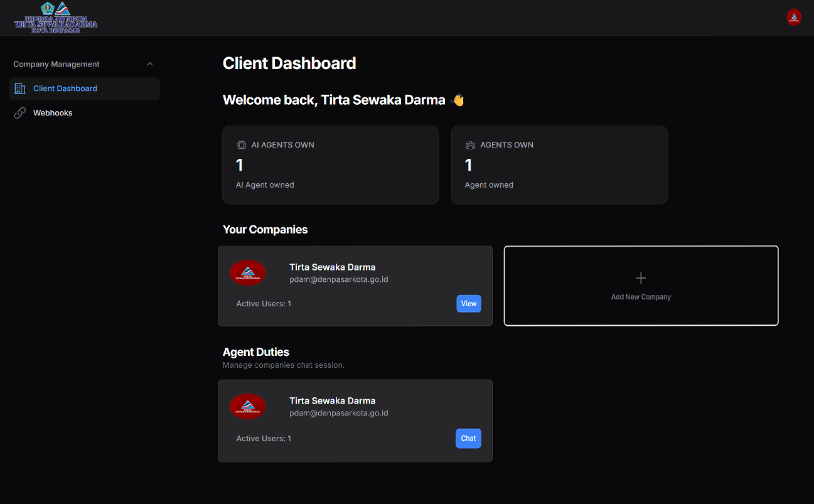Click the robot icon on AI AGENTS OWN card

coord(242,144)
